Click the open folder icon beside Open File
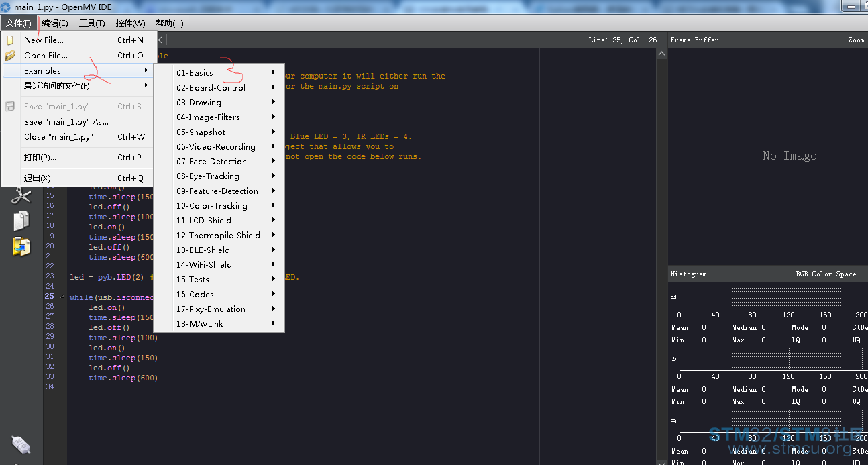868x465 pixels. point(11,56)
